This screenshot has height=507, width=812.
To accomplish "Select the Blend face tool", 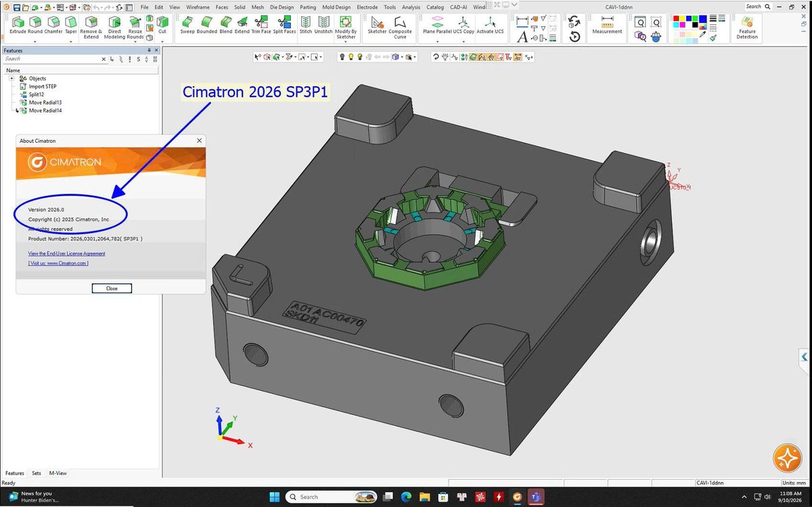I will [x=225, y=26].
